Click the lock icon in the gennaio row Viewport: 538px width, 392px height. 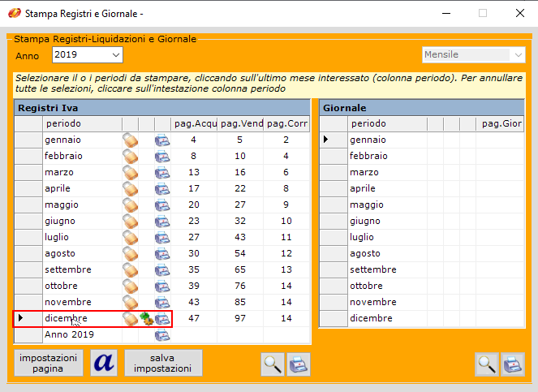[x=130, y=140]
